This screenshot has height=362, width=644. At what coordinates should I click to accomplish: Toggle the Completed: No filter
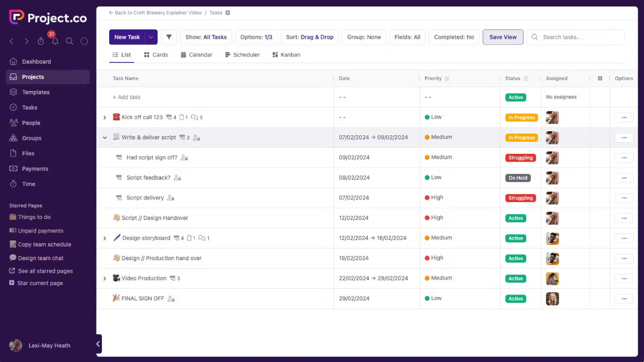pyautogui.click(x=454, y=37)
